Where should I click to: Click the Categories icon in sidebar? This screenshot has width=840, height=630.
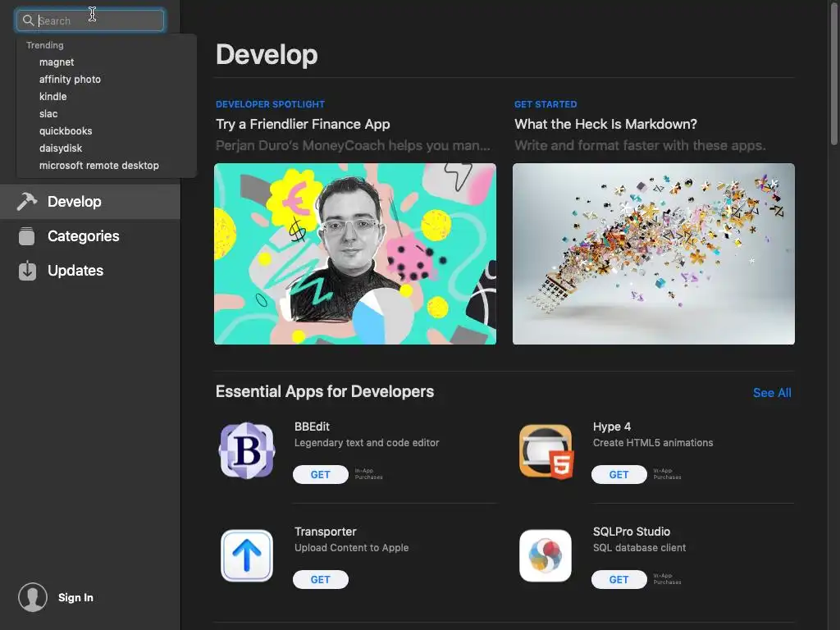[27, 235]
